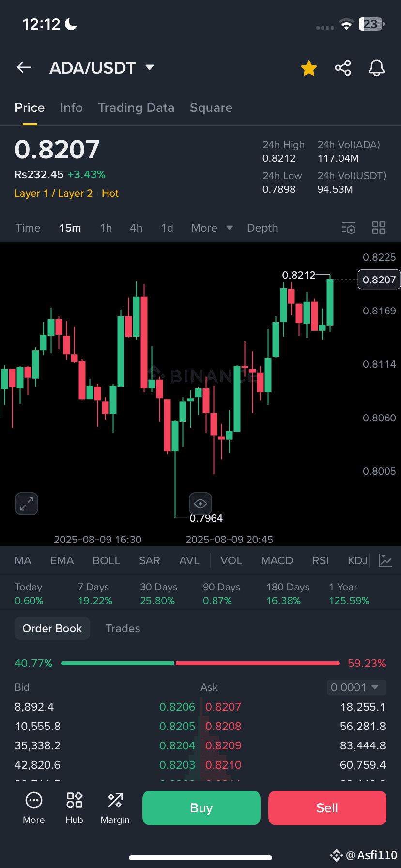Switch to the Price tab
401x868 pixels.
point(30,108)
